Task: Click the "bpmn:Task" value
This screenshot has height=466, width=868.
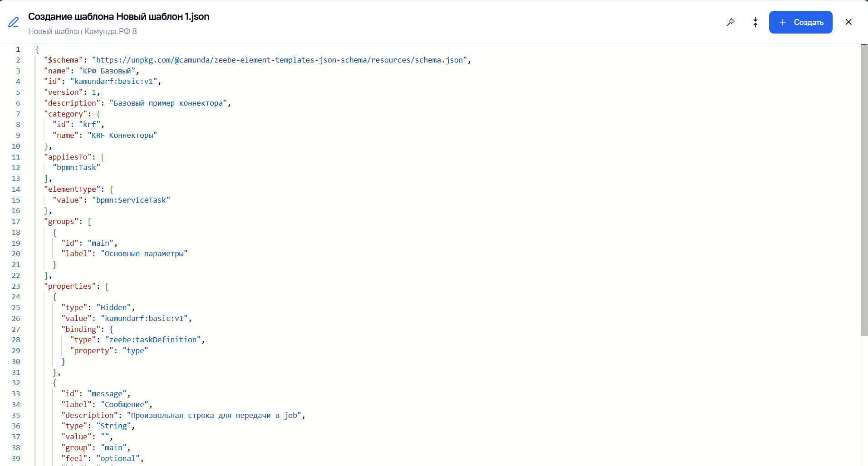Action: point(77,167)
